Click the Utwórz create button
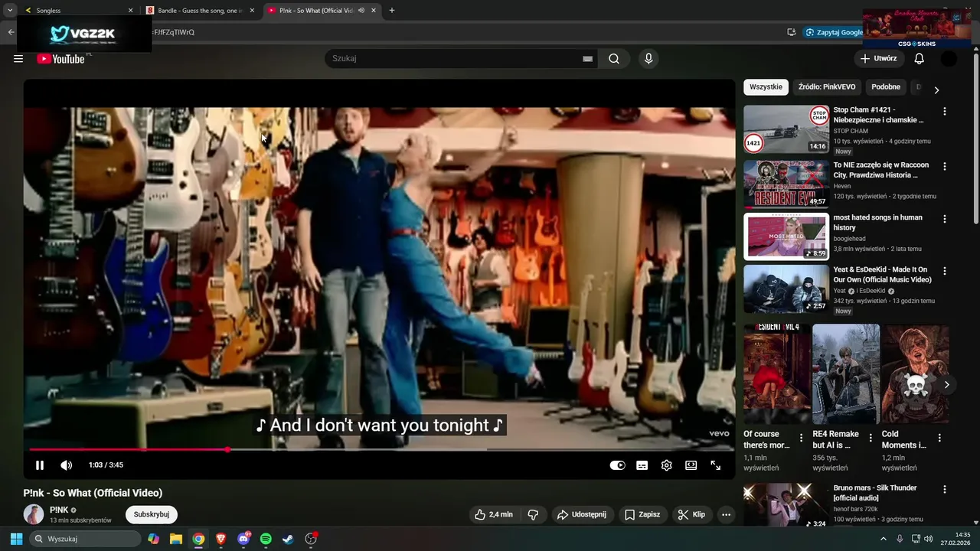This screenshot has height=551, width=980. click(x=878, y=58)
